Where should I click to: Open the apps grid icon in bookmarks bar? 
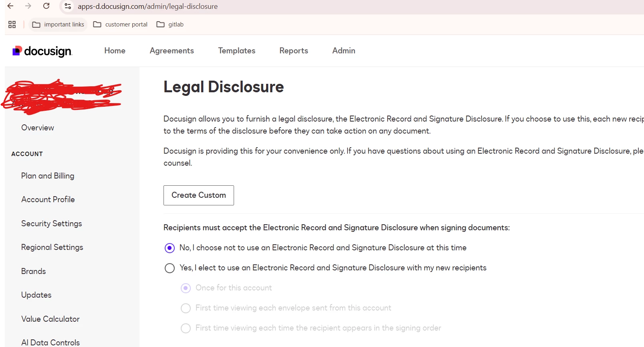point(12,24)
